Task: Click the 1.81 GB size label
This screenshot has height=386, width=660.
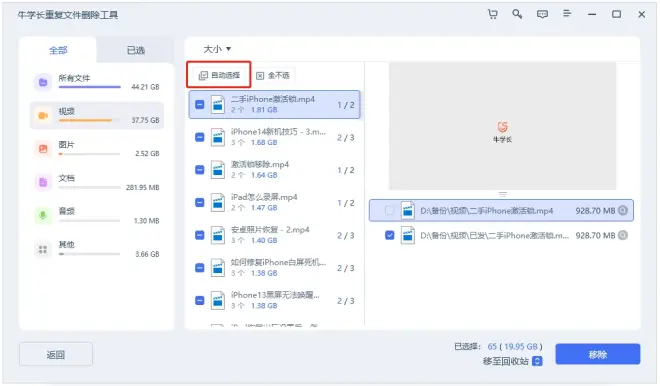Action: click(264, 110)
